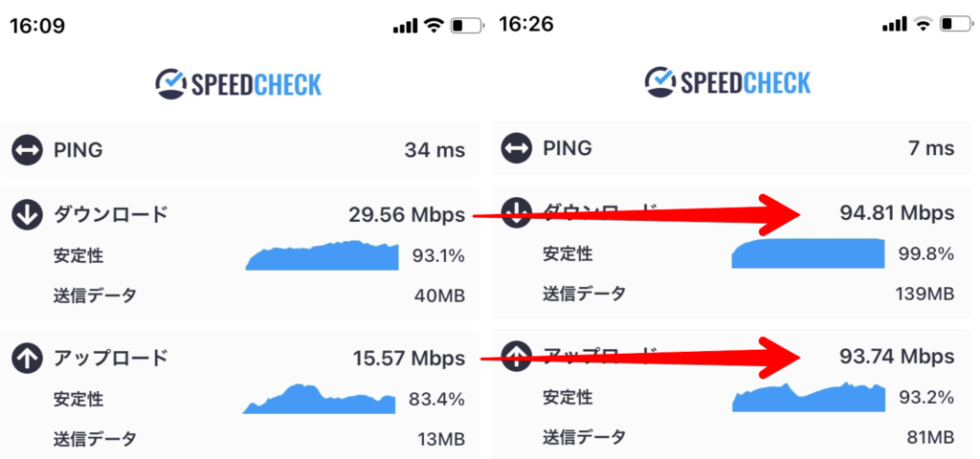Tap the download arrow icon beside 29.56 Mbps
Image resolution: width=980 pixels, height=459 pixels.
click(x=27, y=215)
